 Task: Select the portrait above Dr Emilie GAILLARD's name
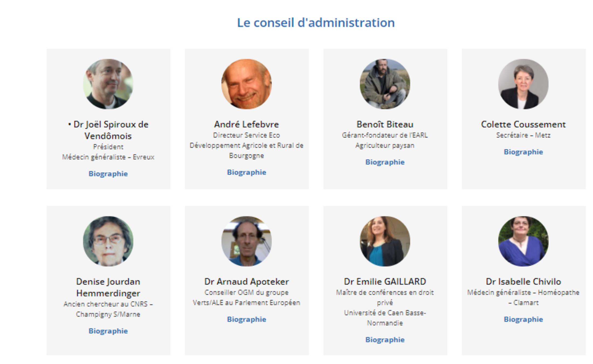pos(385,241)
